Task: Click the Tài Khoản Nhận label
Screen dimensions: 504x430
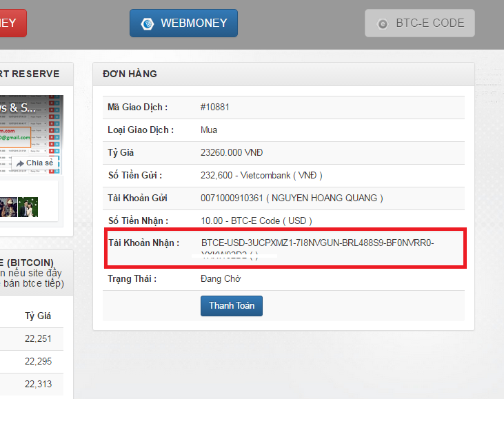Action: click(x=143, y=243)
